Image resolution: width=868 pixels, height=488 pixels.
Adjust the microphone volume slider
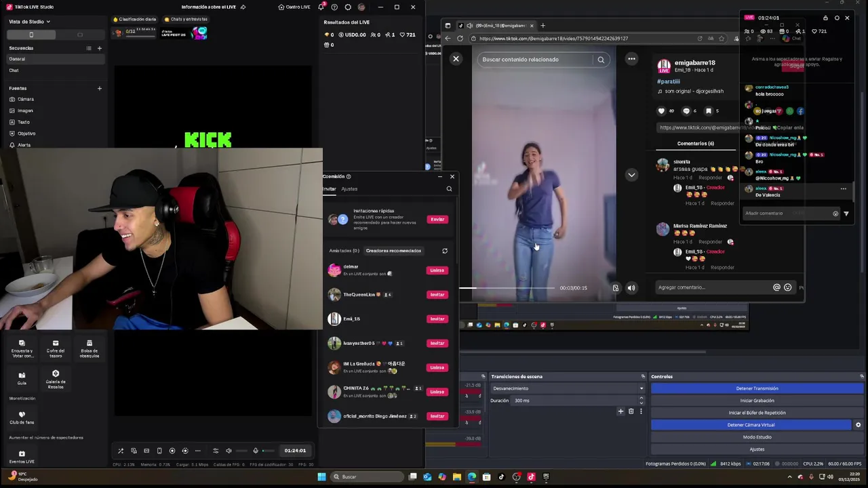269,451
